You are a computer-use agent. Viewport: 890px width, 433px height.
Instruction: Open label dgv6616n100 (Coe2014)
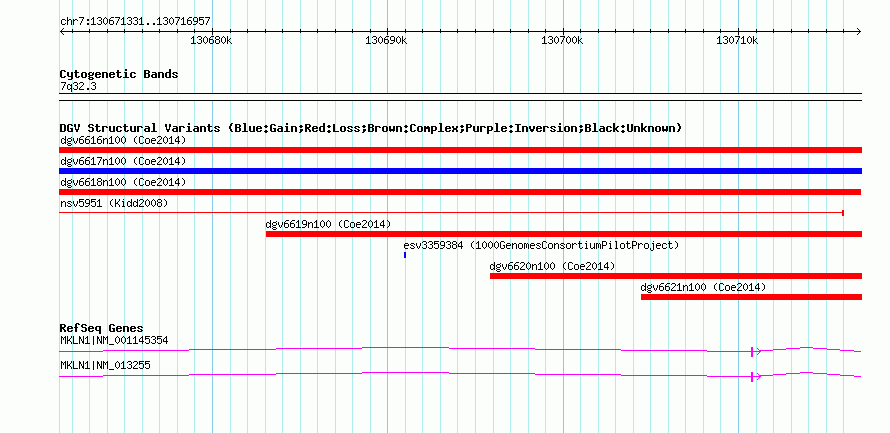(x=123, y=140)
